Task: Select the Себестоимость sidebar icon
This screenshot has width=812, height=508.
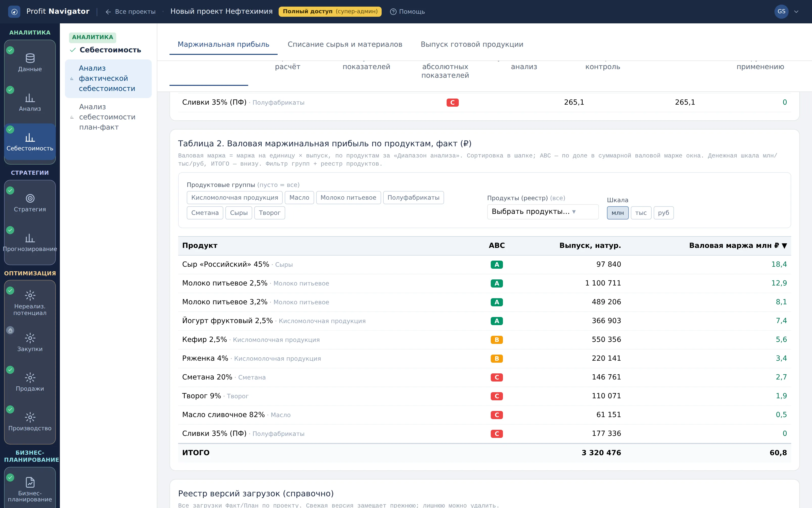Action: tap(30, 137)
